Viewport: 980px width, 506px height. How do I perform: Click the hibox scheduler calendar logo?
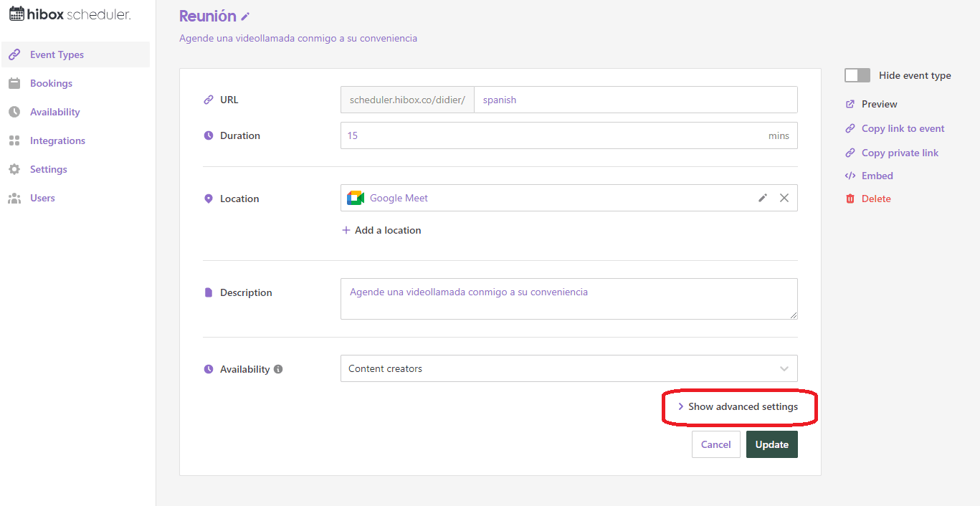point(16,14)
